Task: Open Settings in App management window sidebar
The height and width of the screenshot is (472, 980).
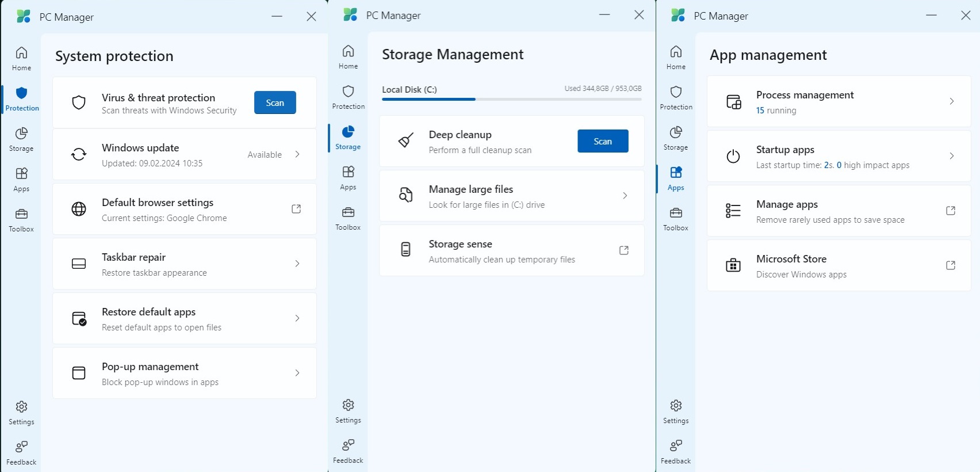Action: tap(676, 412)
